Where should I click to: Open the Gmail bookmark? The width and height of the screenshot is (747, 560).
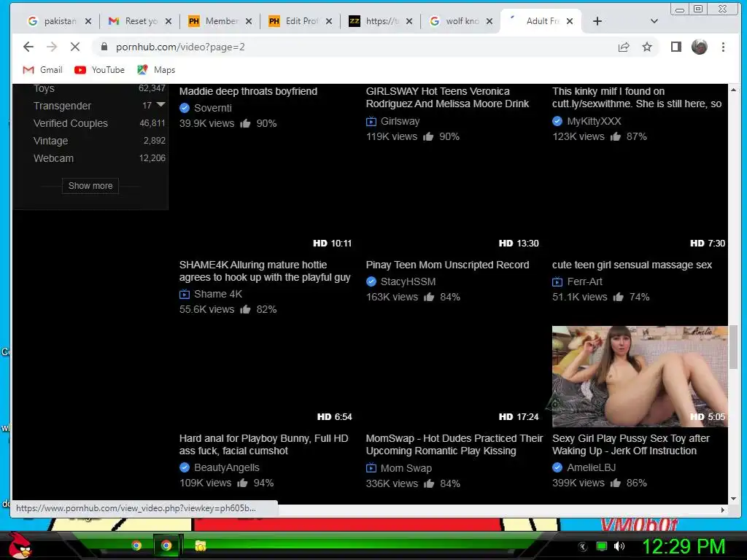[43, 70]
